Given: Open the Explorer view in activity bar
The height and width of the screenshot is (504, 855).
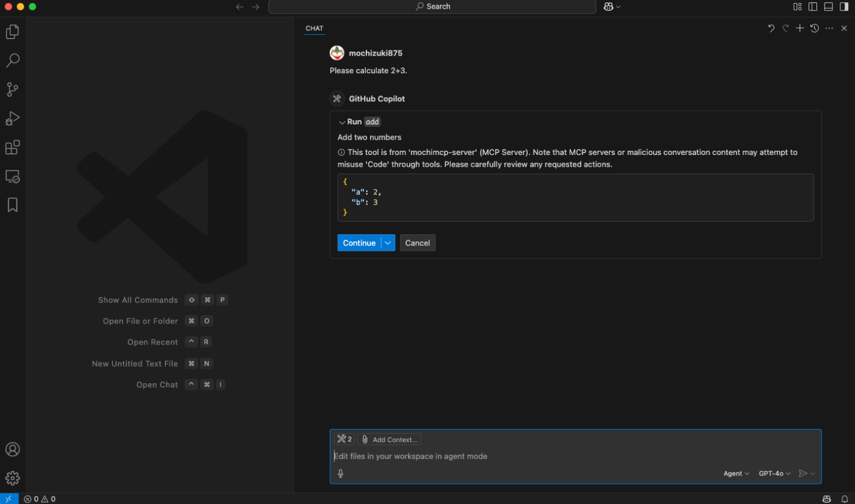Looking at the screenshot, I should (13, 31).
